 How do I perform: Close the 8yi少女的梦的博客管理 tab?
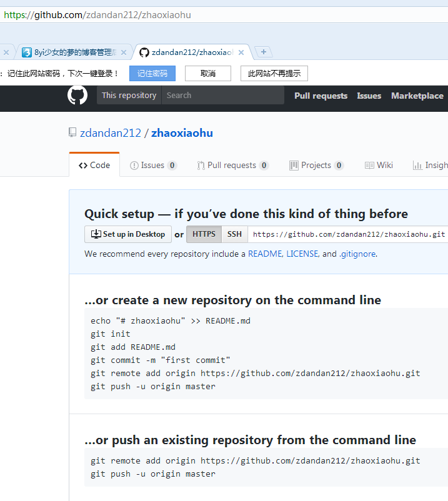[x=124, y=52]
